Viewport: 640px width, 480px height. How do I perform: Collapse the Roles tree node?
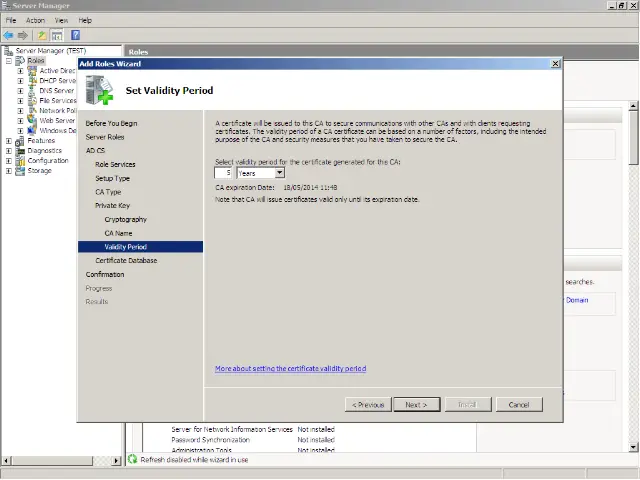click(x=9, y=61)
